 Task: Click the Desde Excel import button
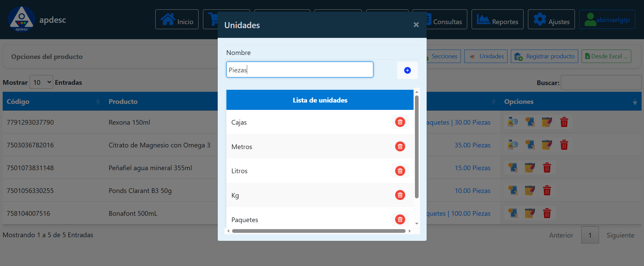[606, 56]
